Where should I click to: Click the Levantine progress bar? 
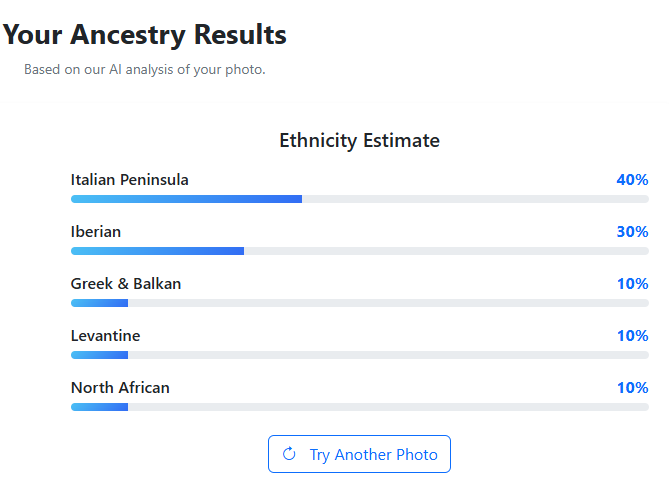(x=359, y=355)
